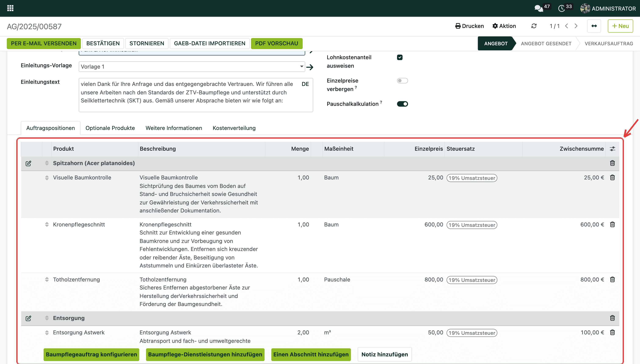Go to previous record arrow

click(567, 26)
